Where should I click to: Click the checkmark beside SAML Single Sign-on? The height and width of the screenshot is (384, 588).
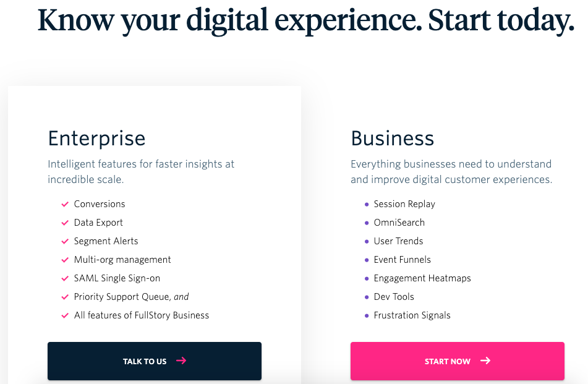coord(65,279)
